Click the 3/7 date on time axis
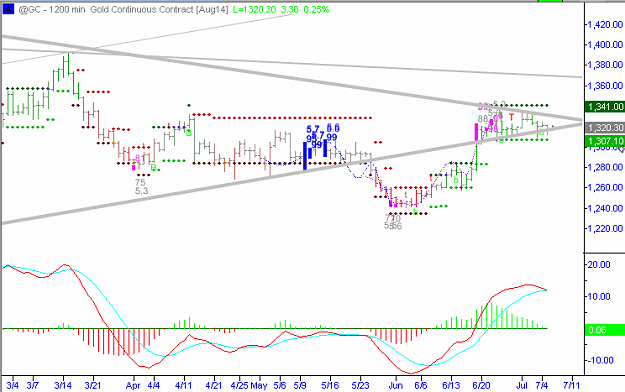Screen dimensions: 625x392 pos(33,386)
